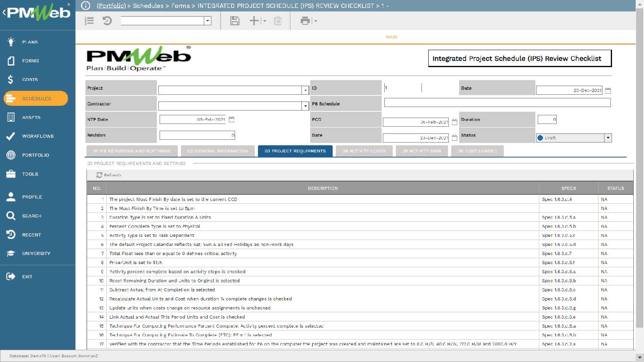This screenshot has width=644, height=362.
Task: Click the vertical scrollbar down arrow
Action: 640,357
